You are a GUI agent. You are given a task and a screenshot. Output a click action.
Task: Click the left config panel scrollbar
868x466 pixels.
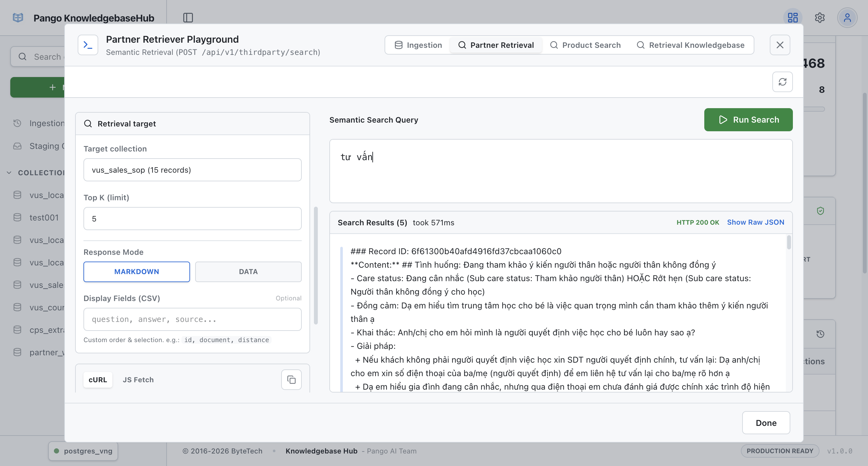click(x=316, y=265)
